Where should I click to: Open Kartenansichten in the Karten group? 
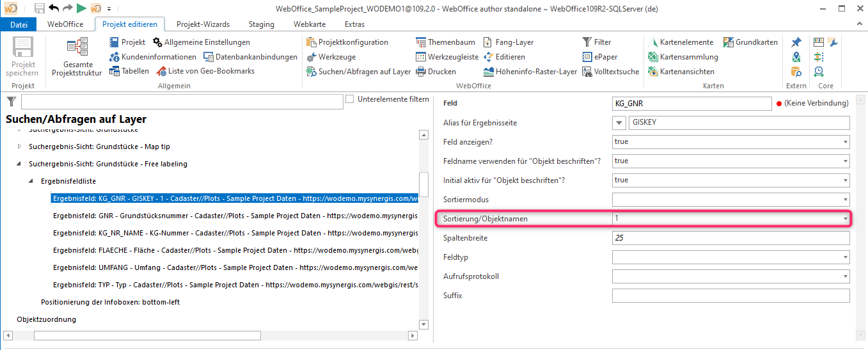click(681, 72)
